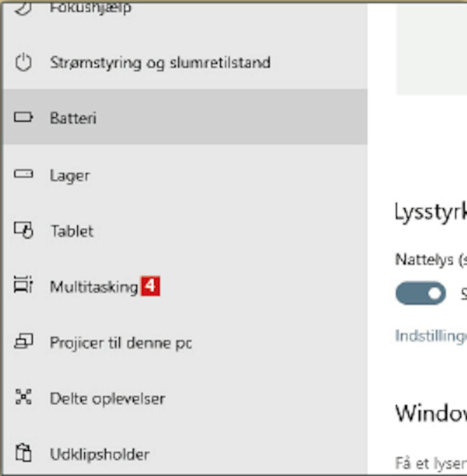Turn off the Nattelys toggle switch
Image resolution: width=467 pixels, height=476 pixels.
pos(421,293)
